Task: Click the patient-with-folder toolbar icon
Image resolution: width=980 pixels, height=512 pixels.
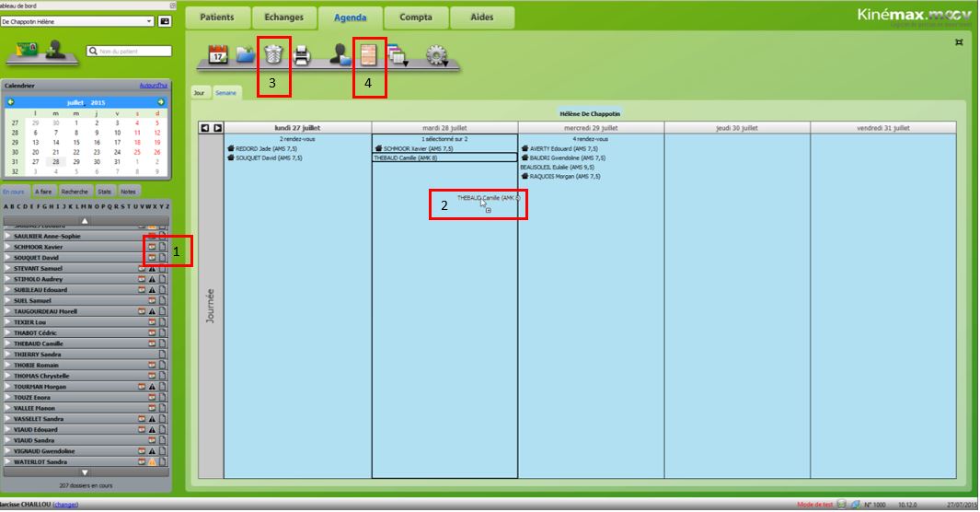Action: (340, 56)
